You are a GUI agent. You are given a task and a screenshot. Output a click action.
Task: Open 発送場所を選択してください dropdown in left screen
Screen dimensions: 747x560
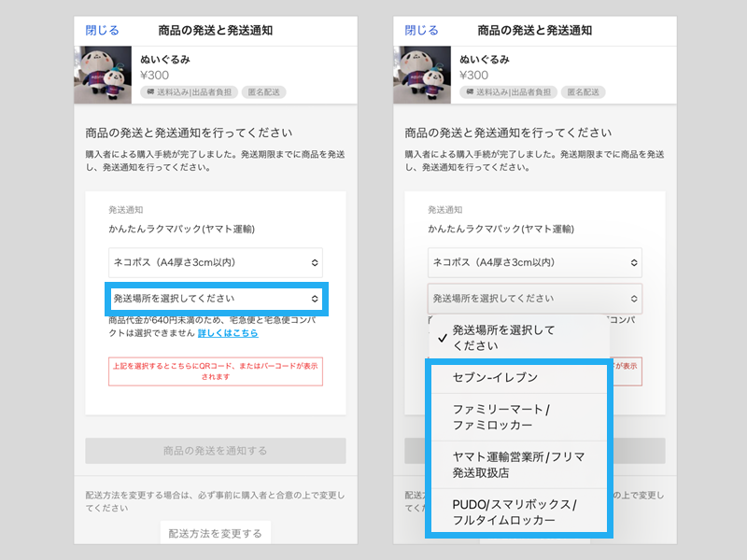[x=217, y=299]
